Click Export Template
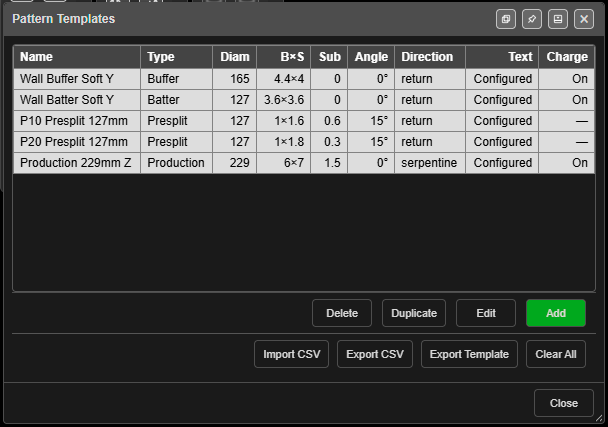This screenshot has height=427, width=608. [x=469, y=354]
